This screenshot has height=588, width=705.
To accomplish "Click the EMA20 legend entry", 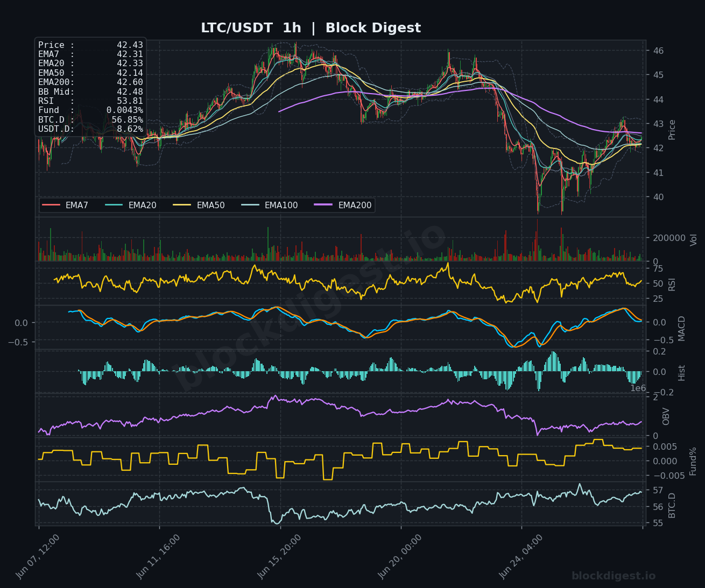I will [131, 206].
